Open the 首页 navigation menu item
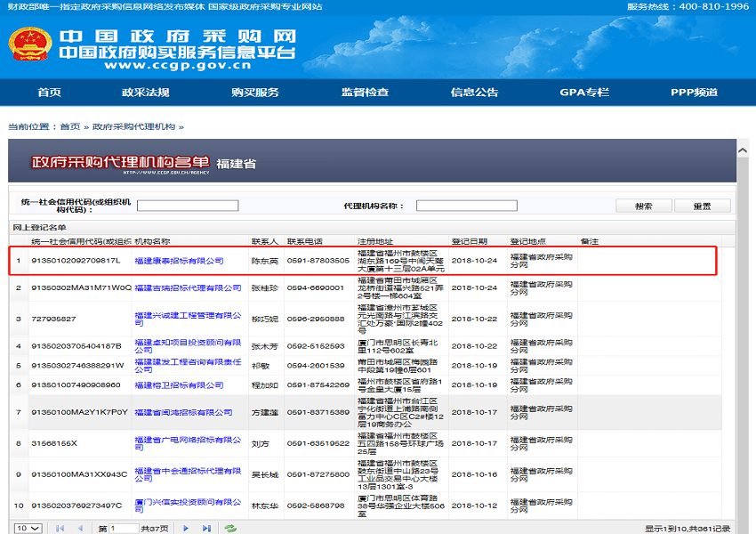 click(x=50, y=93)
